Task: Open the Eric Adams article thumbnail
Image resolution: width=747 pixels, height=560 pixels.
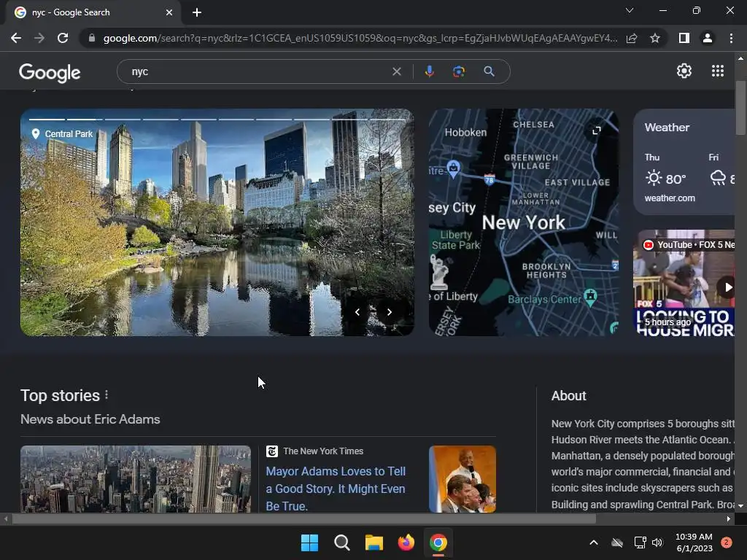Action: [462, 479]
